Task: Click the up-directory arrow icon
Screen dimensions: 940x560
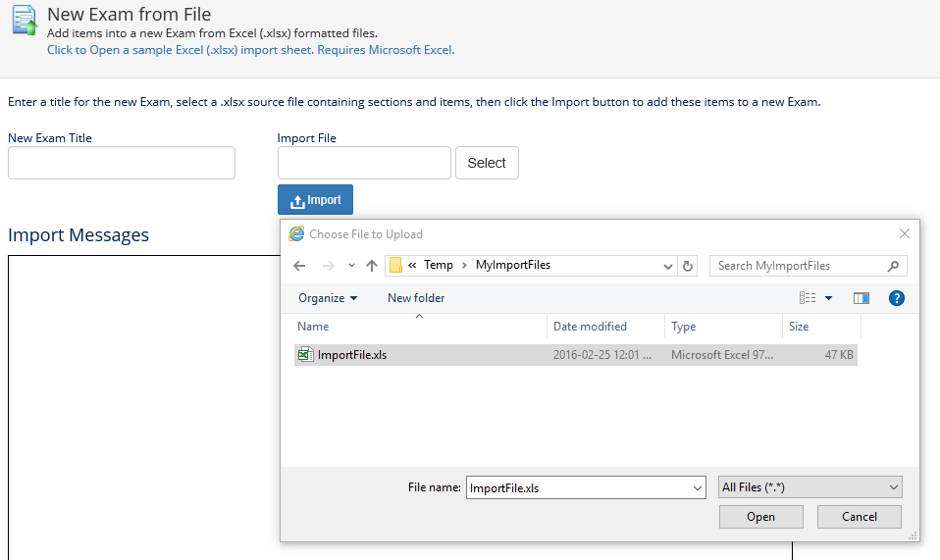Action: tap(372, 266)
